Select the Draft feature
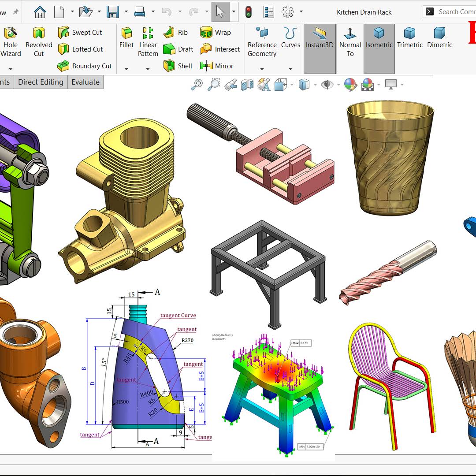The width and height of the screenshot is (476, 476). click(178, 49)
